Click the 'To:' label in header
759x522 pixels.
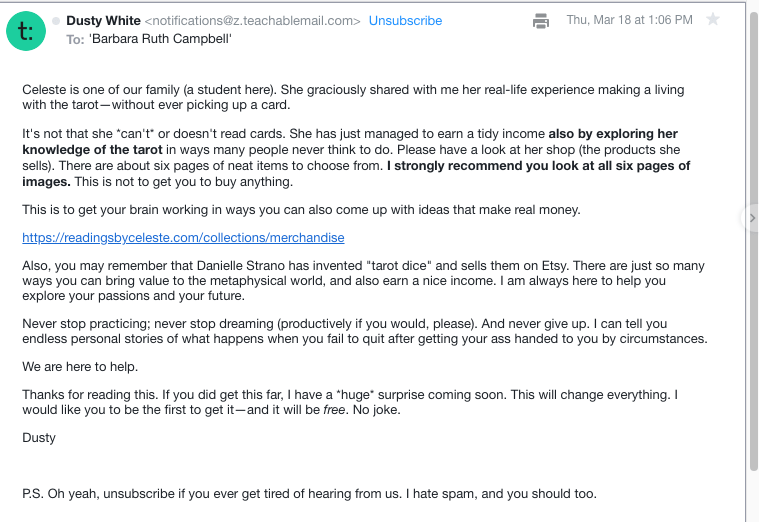pyautogui.click(x=76, y=39)
